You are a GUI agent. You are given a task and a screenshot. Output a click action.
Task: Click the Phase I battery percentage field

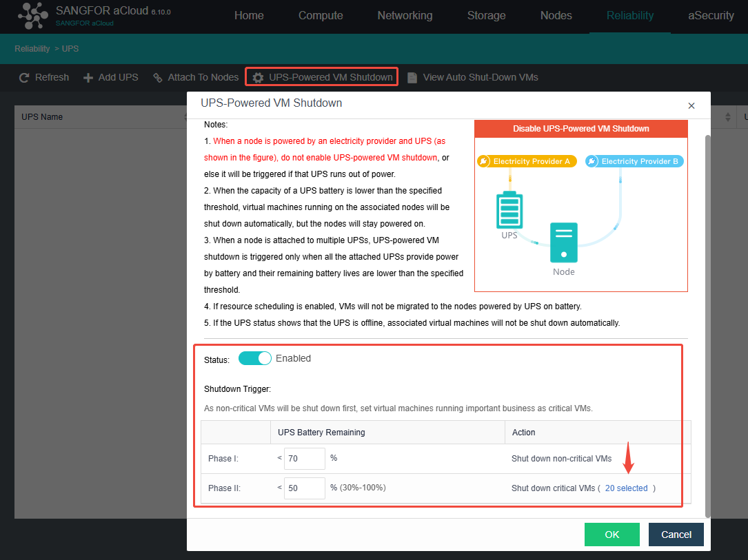click(304, 459)
